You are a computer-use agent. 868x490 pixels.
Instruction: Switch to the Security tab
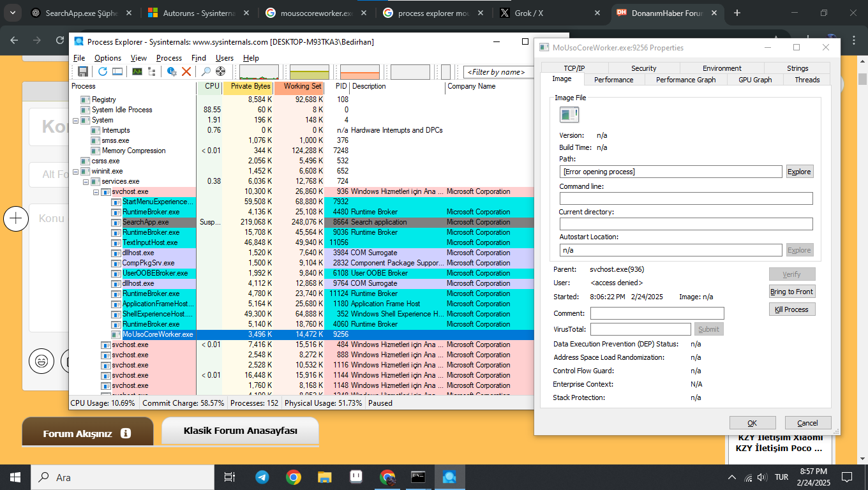click(x=644, y=68)
